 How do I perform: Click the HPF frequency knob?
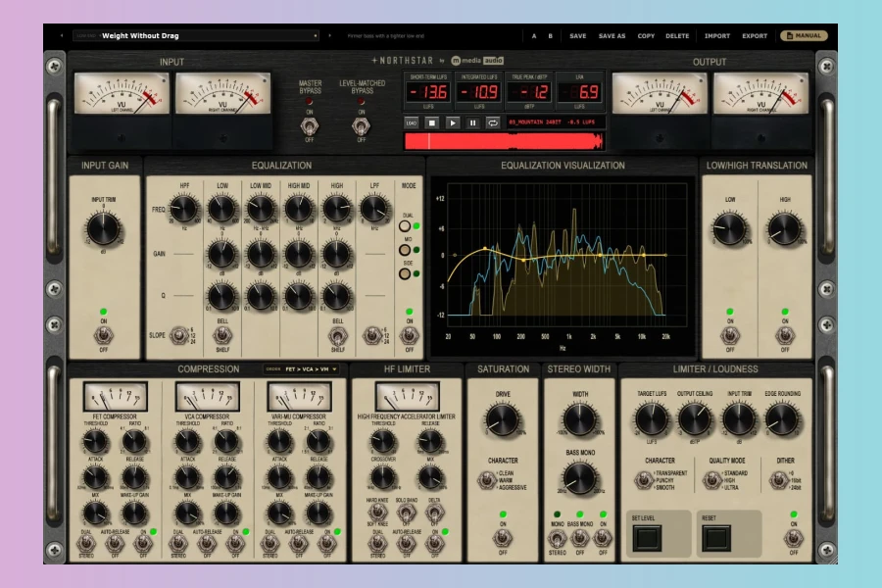point(184,209)
